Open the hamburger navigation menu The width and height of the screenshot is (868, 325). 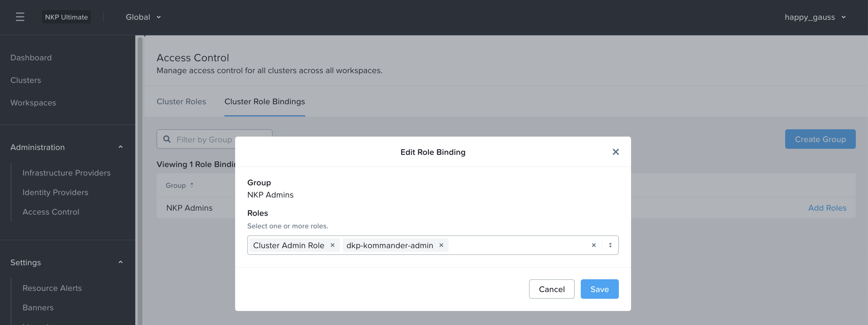(20, 17)
